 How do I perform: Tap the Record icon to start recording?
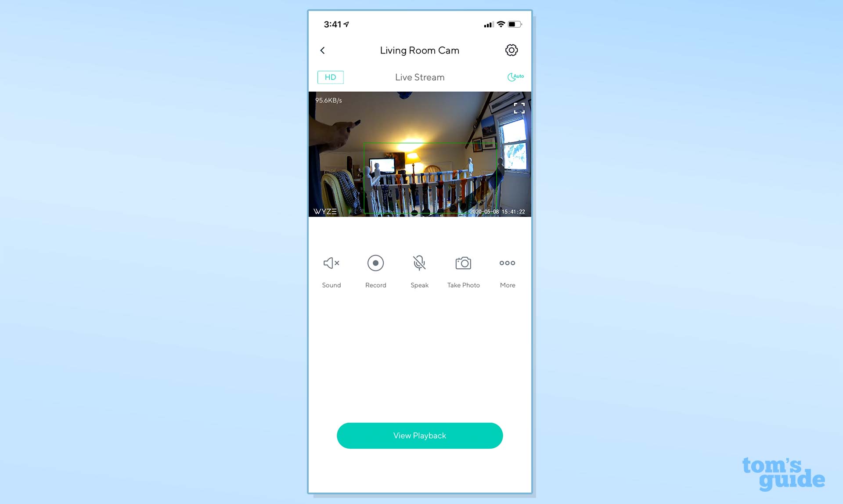[x=375, y=263]
